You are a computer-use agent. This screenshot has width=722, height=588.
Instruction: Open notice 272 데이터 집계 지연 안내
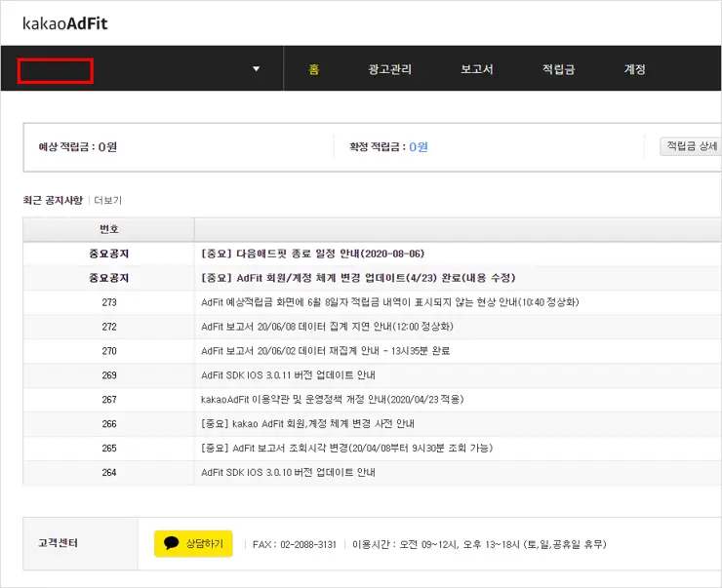pos(328,327)
